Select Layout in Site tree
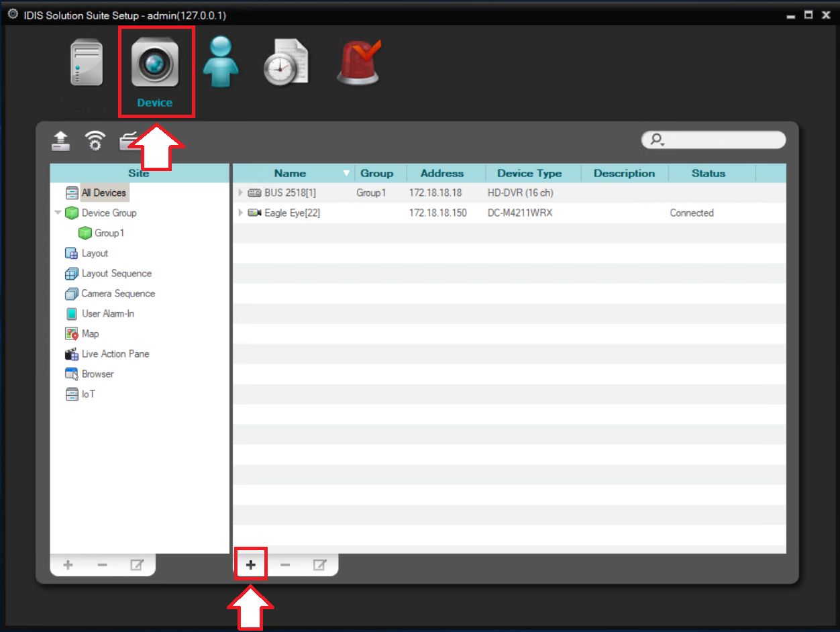 95,253
